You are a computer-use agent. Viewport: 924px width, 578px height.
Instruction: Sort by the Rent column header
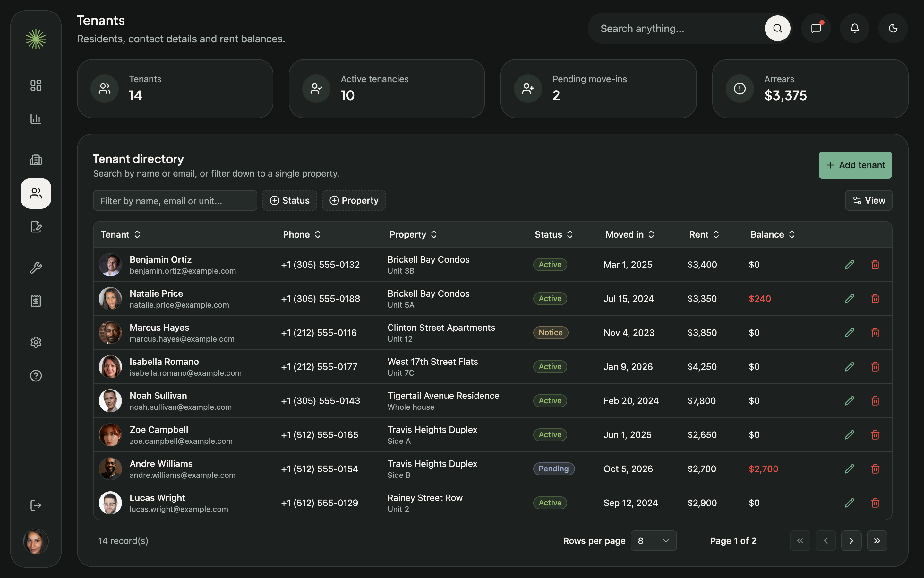(704, 234)
